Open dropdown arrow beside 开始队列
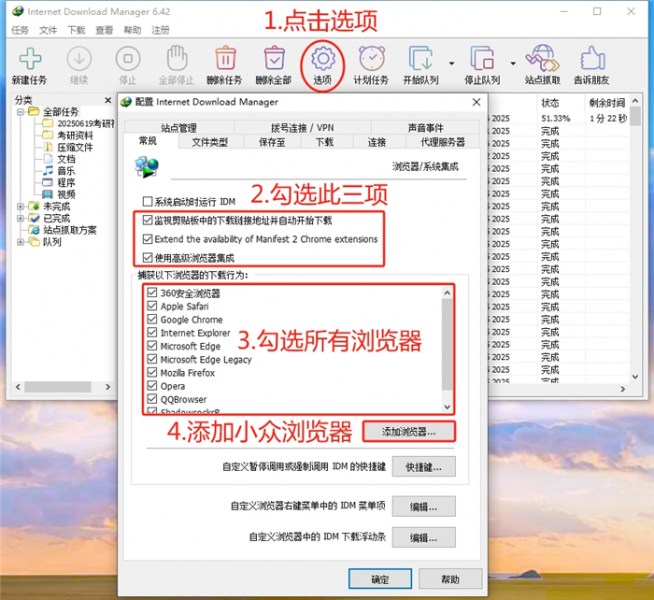 point(451,63)
